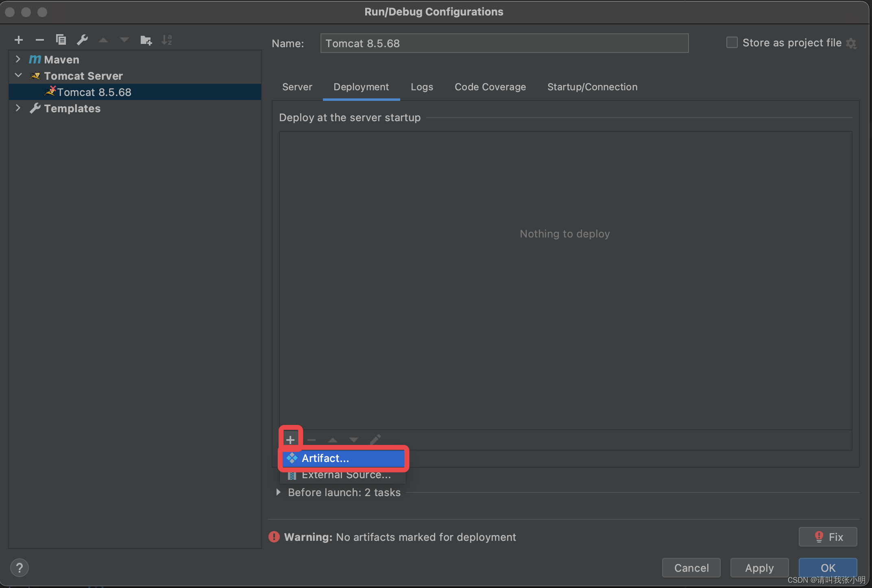The height and width of the screenshot is (588, 872).
Task: Switch to the Server tab
Action: (x=297, y=87)
